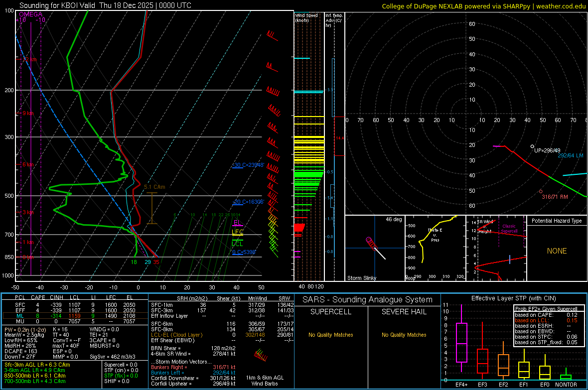This screenshot has height=390, width=588.
Task: Click the PW = 0.2in value
Action: 25,329
